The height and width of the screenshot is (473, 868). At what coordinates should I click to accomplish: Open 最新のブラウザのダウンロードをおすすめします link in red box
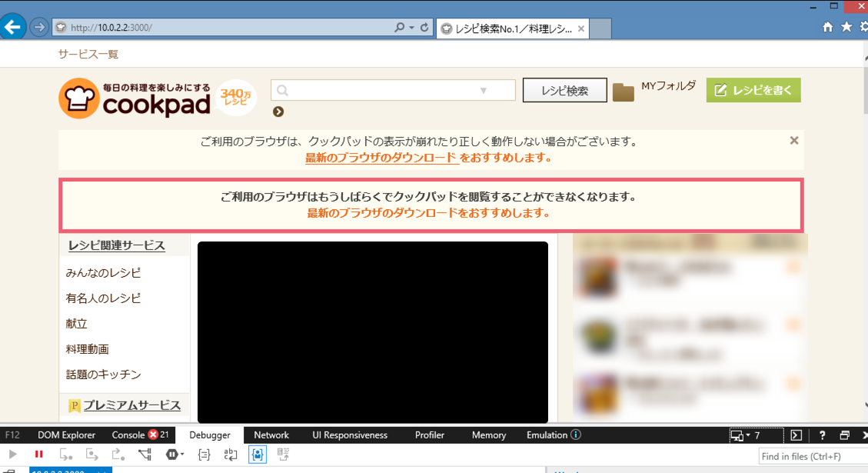pyautogui.click(x=429, y=213)
